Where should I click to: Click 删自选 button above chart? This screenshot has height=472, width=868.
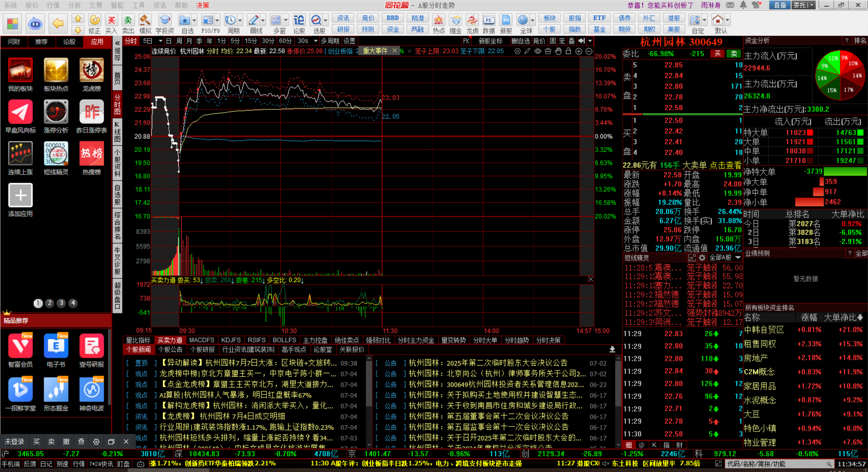520,41
